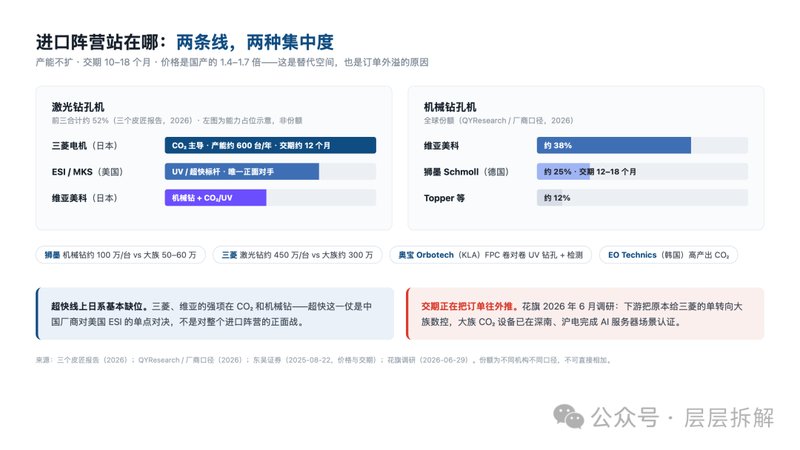
Task: Click 维亚美科 label in mechanical drill card
Action: (x=441, y=145)
